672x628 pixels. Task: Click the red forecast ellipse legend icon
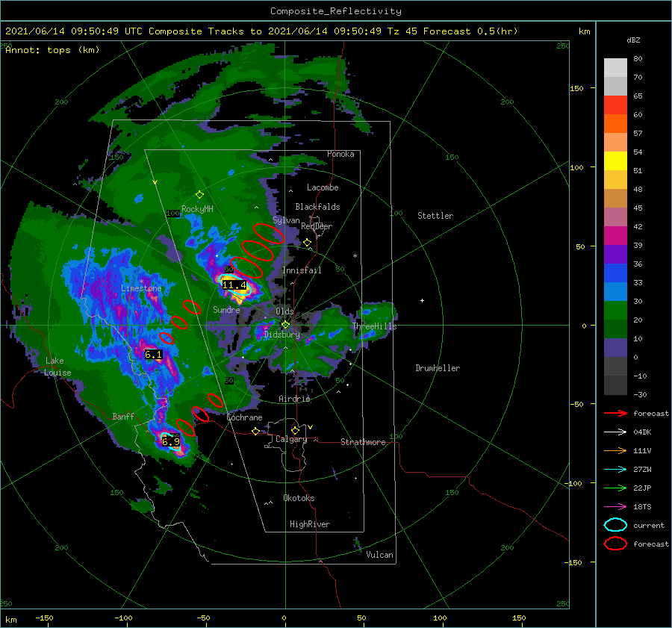pos(615,544)
